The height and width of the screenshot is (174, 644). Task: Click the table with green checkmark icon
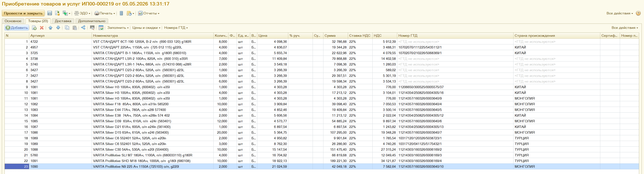point(101,28)
